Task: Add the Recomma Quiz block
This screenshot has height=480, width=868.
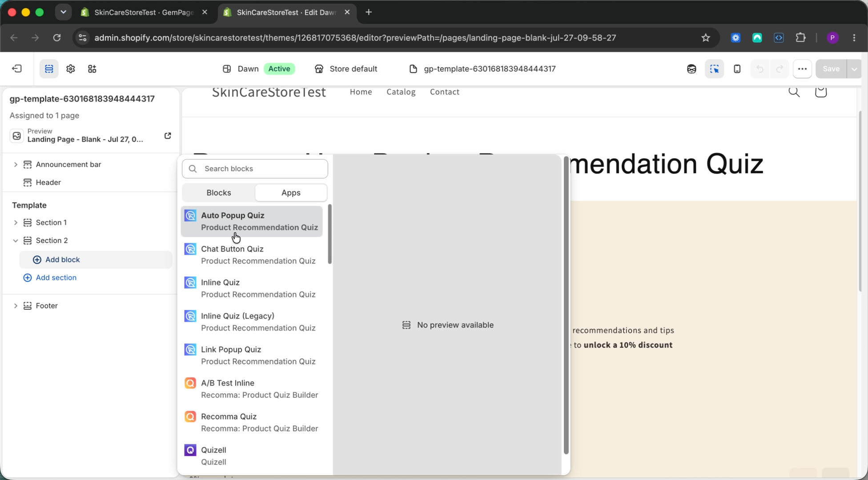Action: tap(252, 423)
